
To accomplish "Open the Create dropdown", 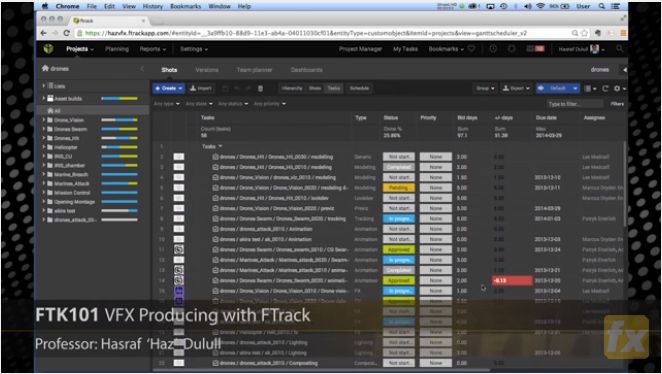I will click(168, 88).
